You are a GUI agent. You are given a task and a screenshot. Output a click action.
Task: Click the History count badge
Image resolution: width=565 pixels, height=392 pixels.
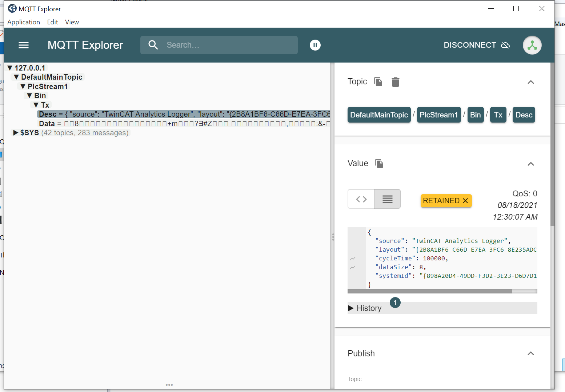tap(395, 303)
